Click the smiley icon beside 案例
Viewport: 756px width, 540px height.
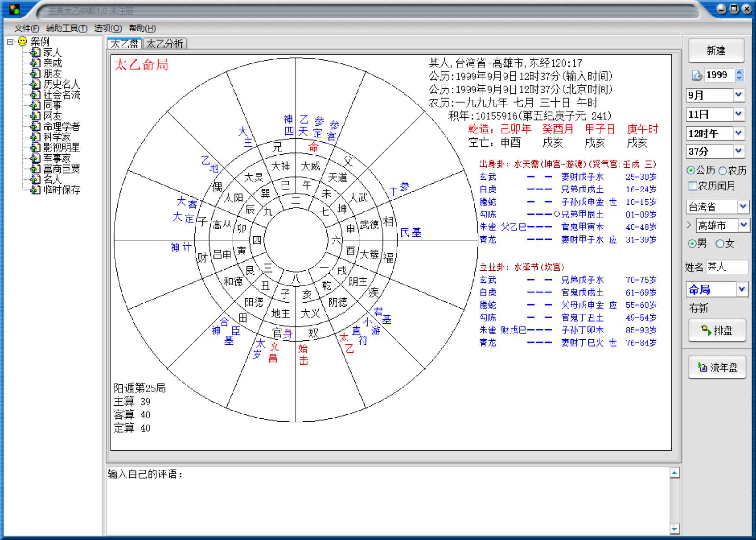[22, 42]
